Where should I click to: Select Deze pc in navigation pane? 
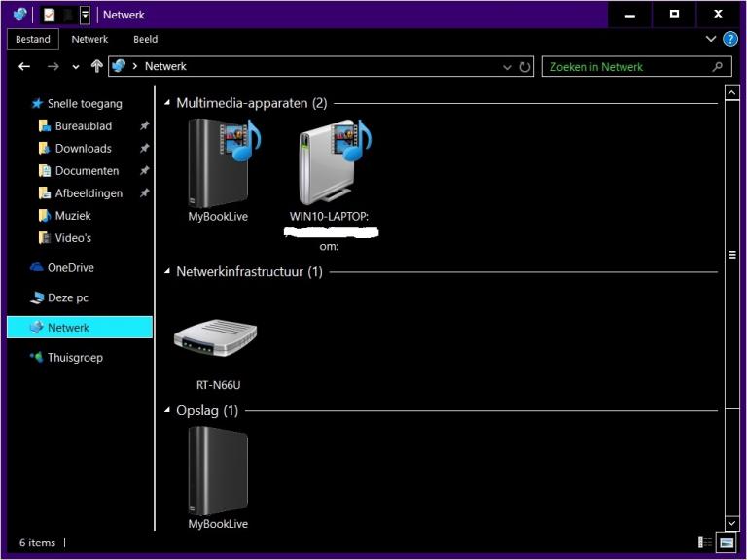coord(68,297)
